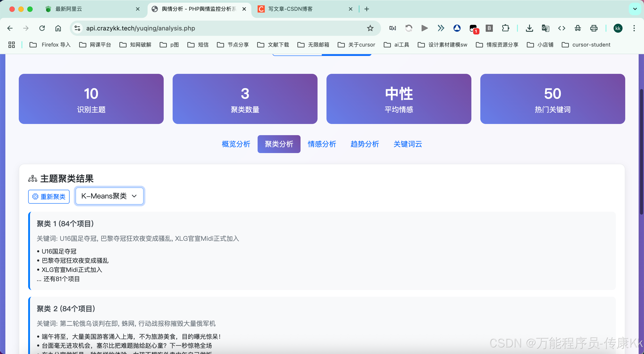Image resolution: width=644 pixels, height=354 pixels.
Task: Open the Chrome three-dot menu
Action: coord(634,28)
